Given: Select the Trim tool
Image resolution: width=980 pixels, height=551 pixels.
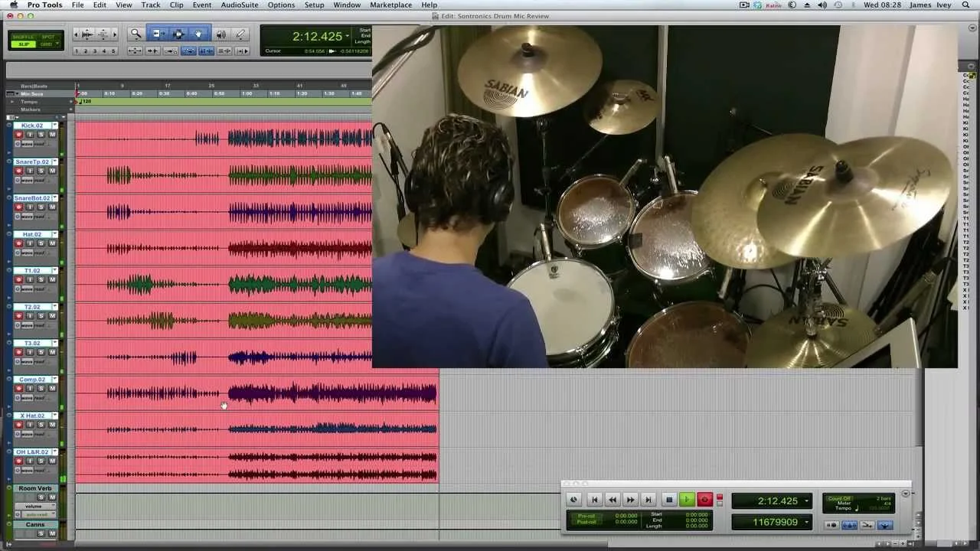Looking at the screenshot, I should pos(158,34).
